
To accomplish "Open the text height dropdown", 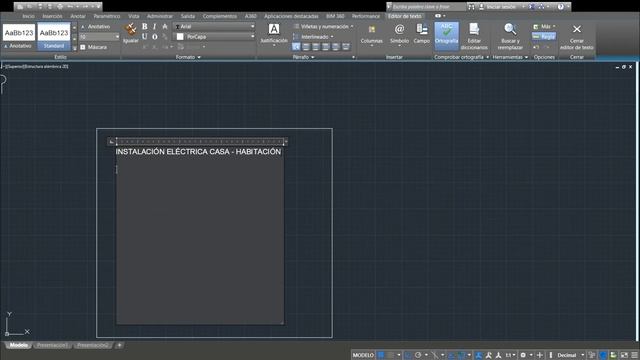I will click(x=117, y=37).
